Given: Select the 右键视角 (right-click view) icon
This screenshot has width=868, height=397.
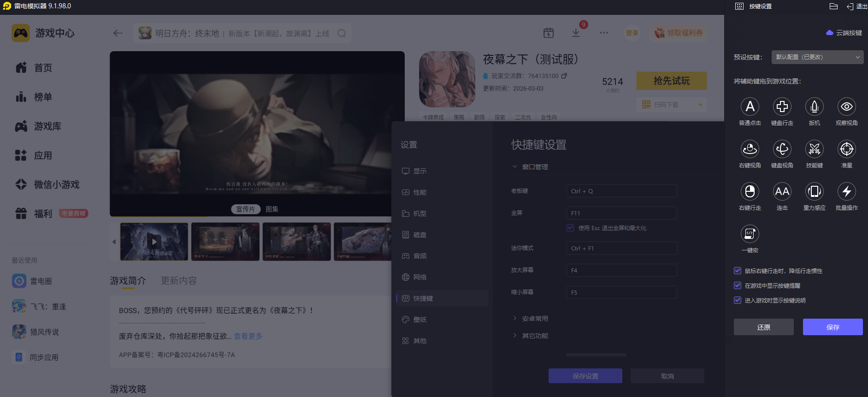Looking at the screenshot, I should 750,149.
